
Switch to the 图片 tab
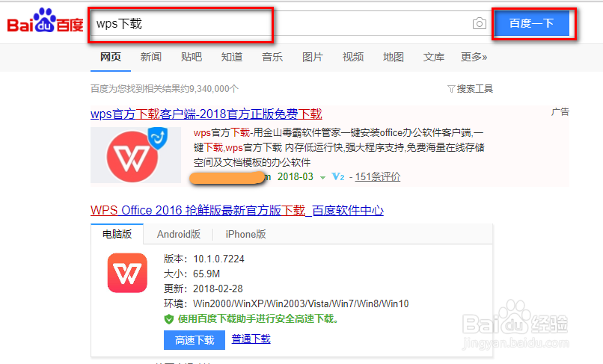(x=313, y=58)
